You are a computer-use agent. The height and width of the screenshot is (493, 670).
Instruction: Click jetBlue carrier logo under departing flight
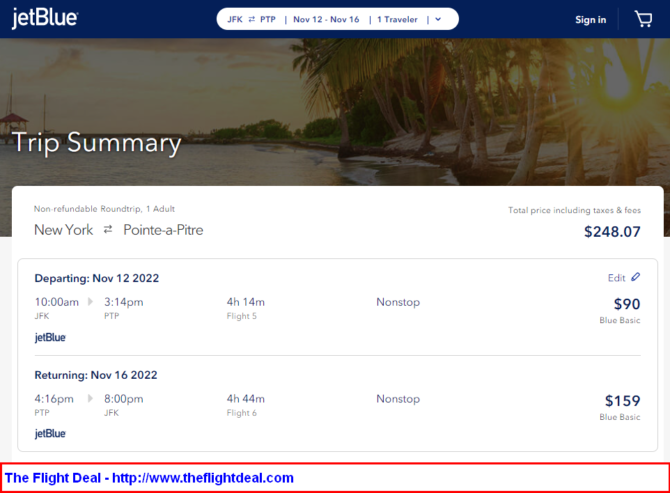pyautogui.click(x=50, y=337)
